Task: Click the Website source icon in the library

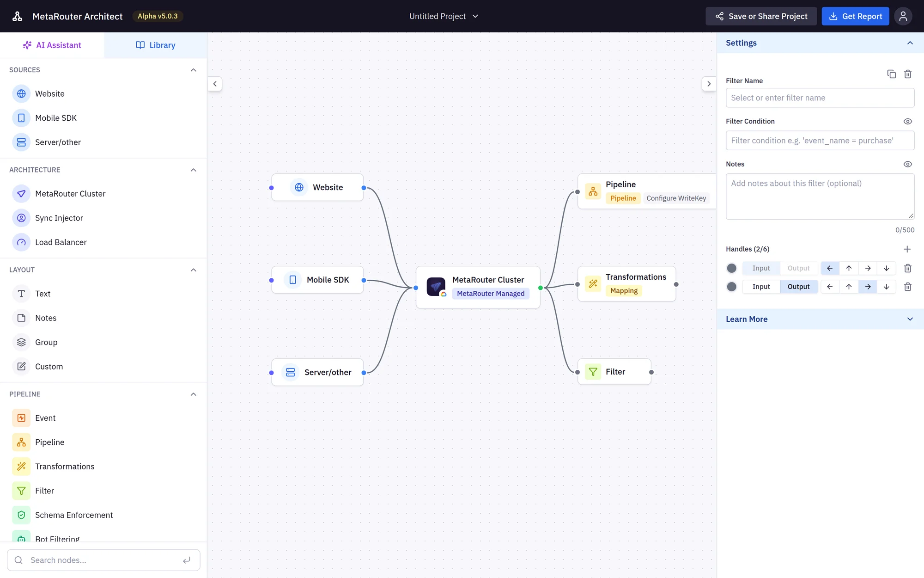Action: click(21, 94)
